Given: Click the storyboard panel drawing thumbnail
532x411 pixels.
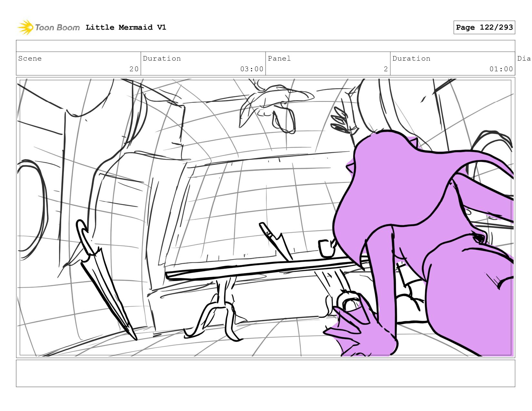Looking at the screenshot, I should coord(265,218).
